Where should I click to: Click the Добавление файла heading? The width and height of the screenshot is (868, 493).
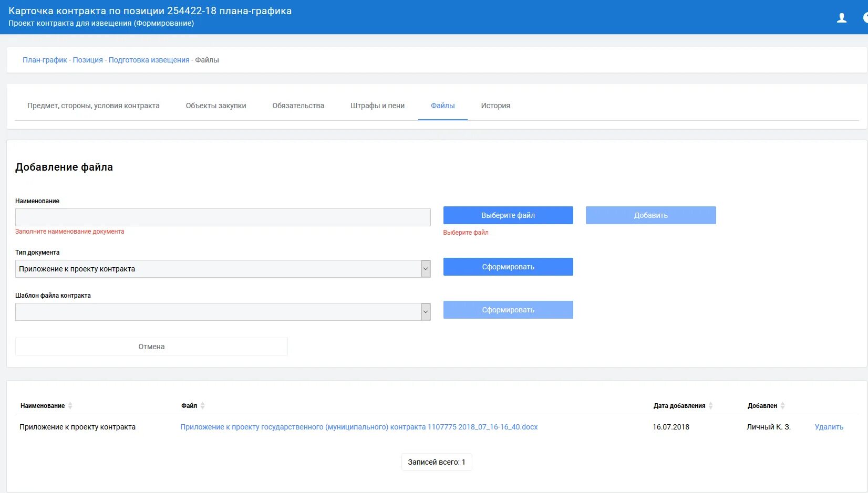coord(64,167)
